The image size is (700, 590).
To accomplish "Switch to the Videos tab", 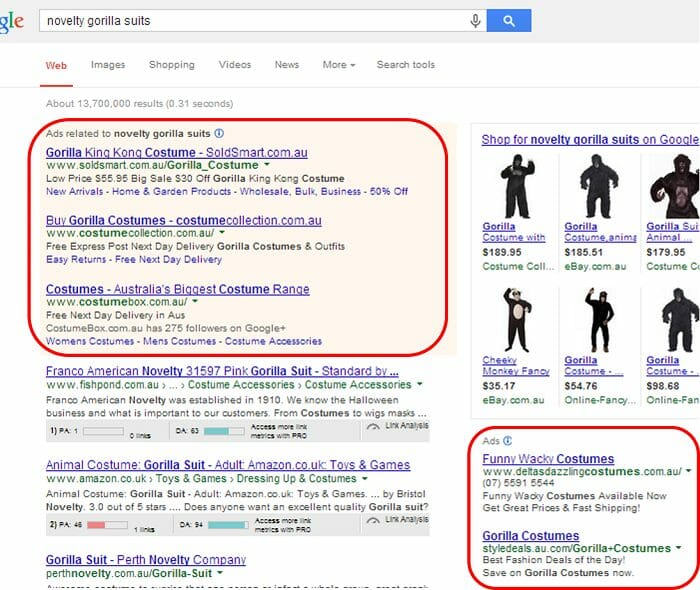I will pos(235,65).
